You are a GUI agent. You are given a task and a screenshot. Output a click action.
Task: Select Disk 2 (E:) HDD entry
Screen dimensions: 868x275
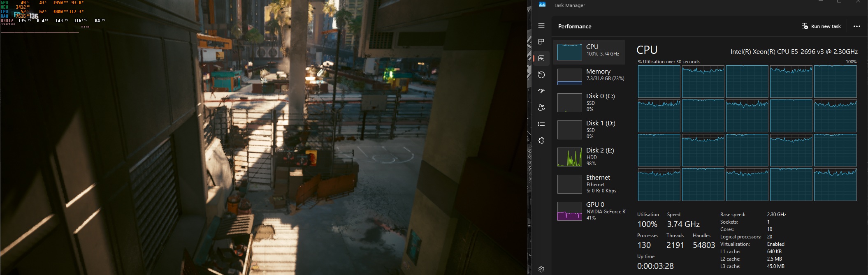point(589,157)
